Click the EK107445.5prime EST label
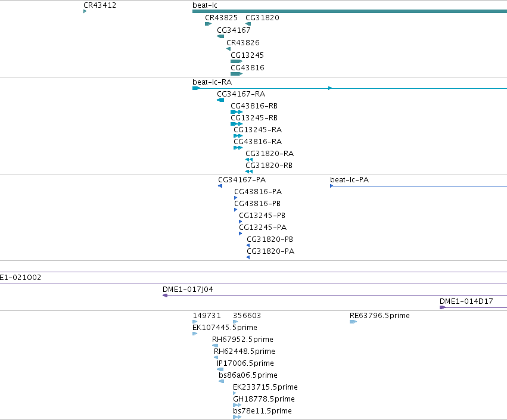This screenshot has height=420, width=507. point(225,328)
